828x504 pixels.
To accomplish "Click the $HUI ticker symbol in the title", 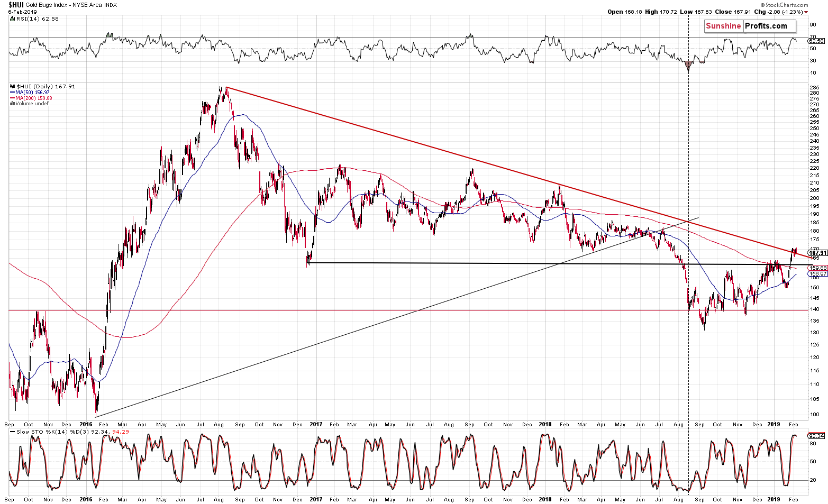I will click(16, 4).
